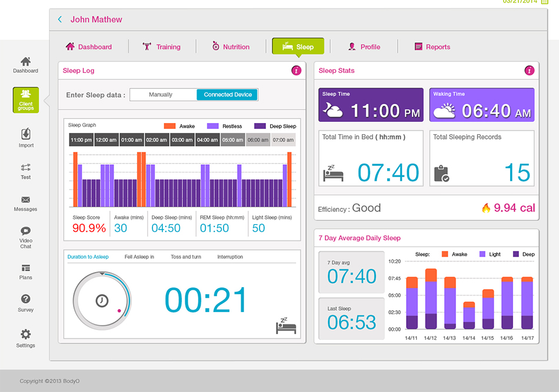This screenshot has width=559, height=392.
Task: Show Sleep Log info icon
Action: tap(296, 71)
